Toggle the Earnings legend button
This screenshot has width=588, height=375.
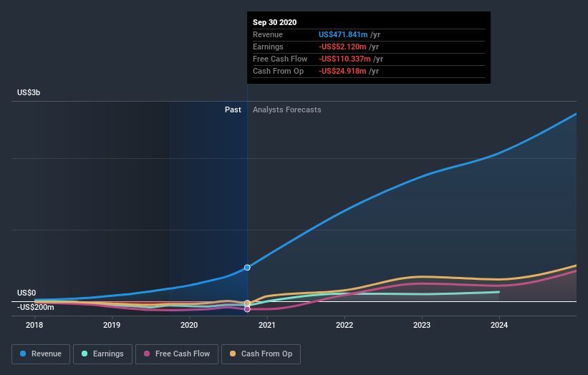(102, 354)
